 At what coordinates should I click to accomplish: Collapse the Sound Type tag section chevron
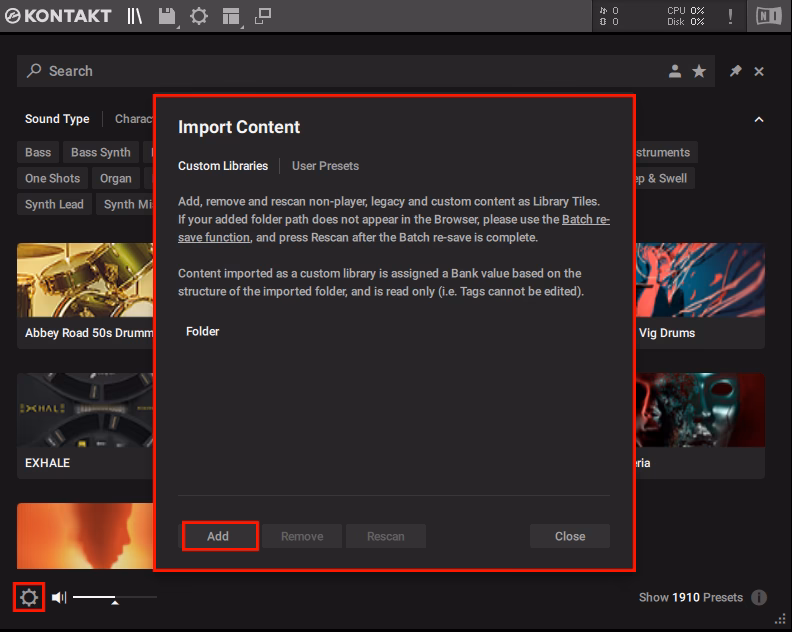tap(759, 119)
